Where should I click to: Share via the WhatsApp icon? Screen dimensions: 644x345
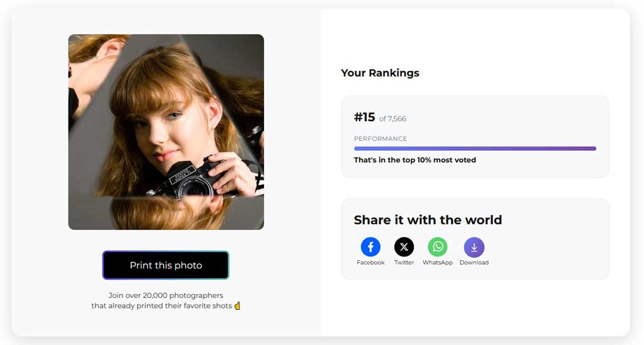tap(437, 247)
